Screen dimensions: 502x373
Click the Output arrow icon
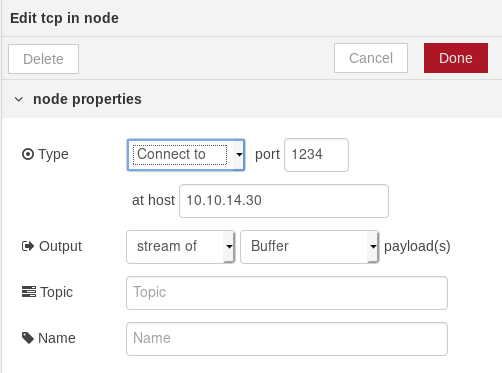[28, 246]
